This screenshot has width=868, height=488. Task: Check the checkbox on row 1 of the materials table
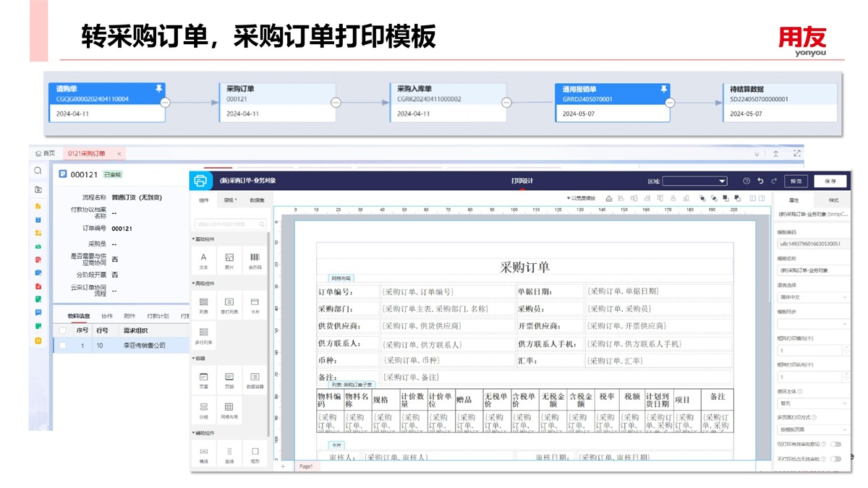(x=63, y=346)
